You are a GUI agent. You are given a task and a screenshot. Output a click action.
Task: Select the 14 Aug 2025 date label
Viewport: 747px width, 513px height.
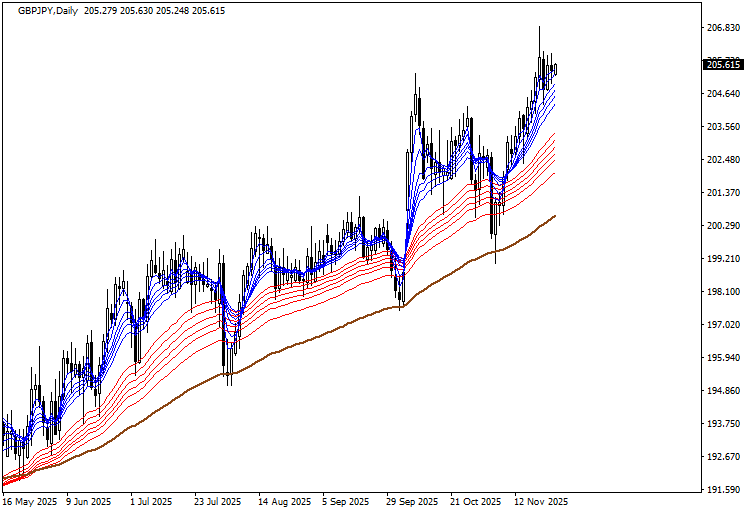(284, 502)
